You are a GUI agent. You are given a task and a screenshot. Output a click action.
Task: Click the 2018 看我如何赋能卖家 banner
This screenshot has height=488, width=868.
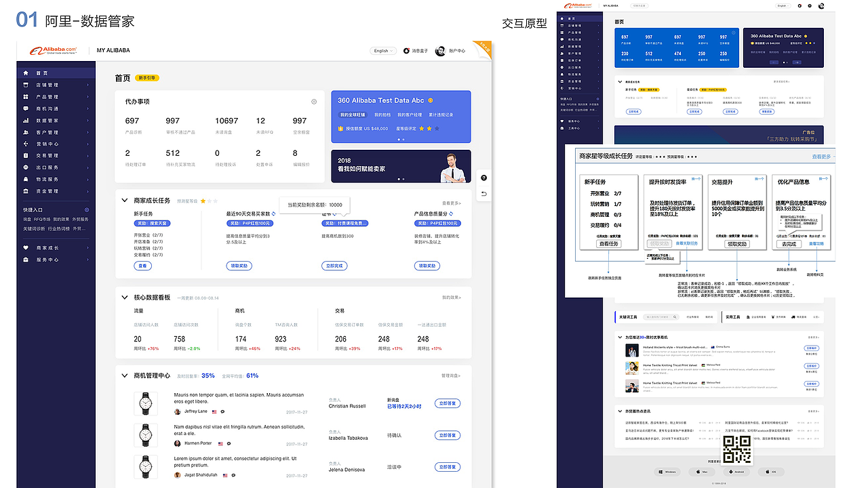[401, 166]
